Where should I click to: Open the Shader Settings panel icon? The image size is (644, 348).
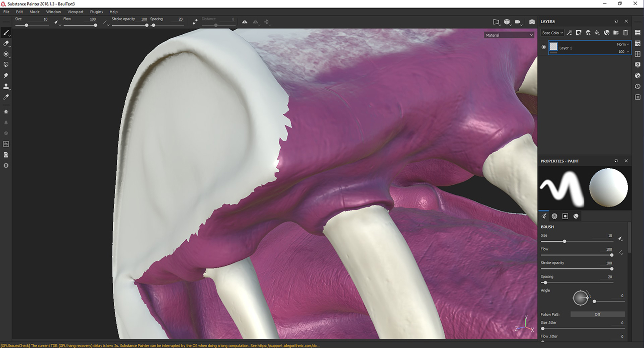638,76
